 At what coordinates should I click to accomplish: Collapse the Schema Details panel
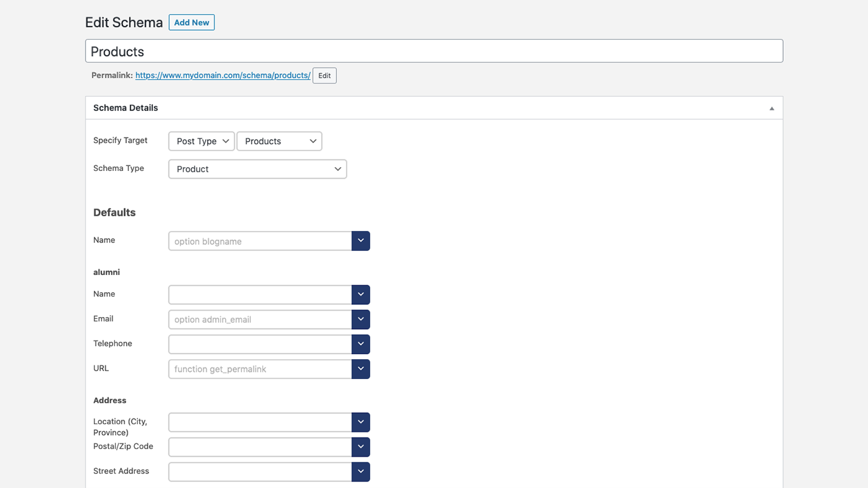771,107
